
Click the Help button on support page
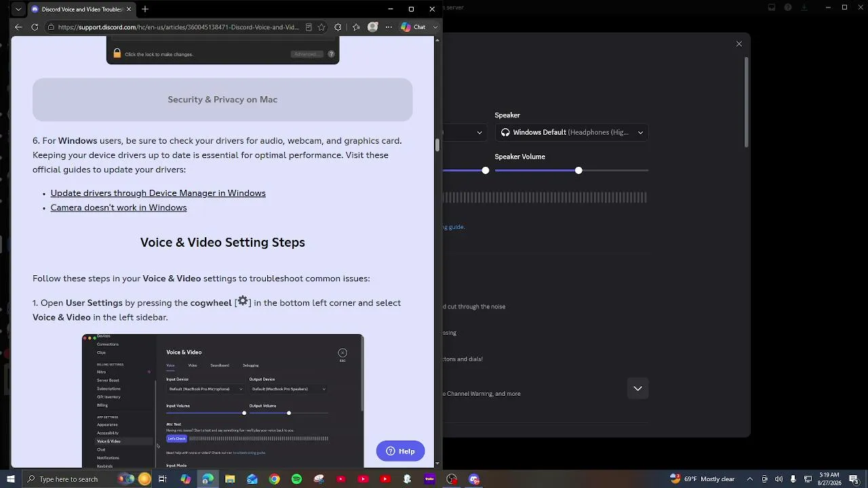click(401, 451)
